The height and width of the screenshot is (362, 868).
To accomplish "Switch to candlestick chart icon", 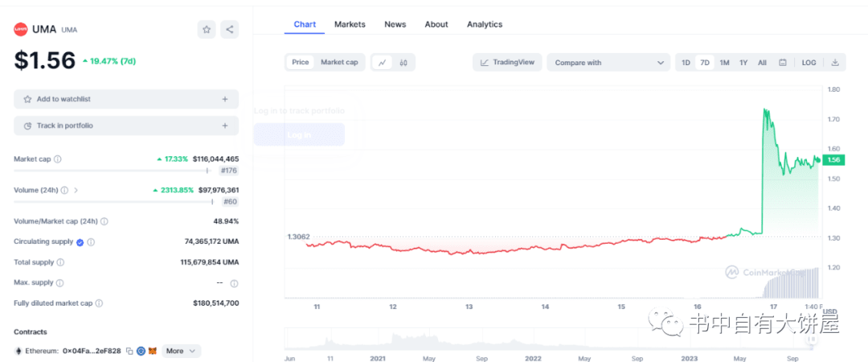I will coord(403,63).
